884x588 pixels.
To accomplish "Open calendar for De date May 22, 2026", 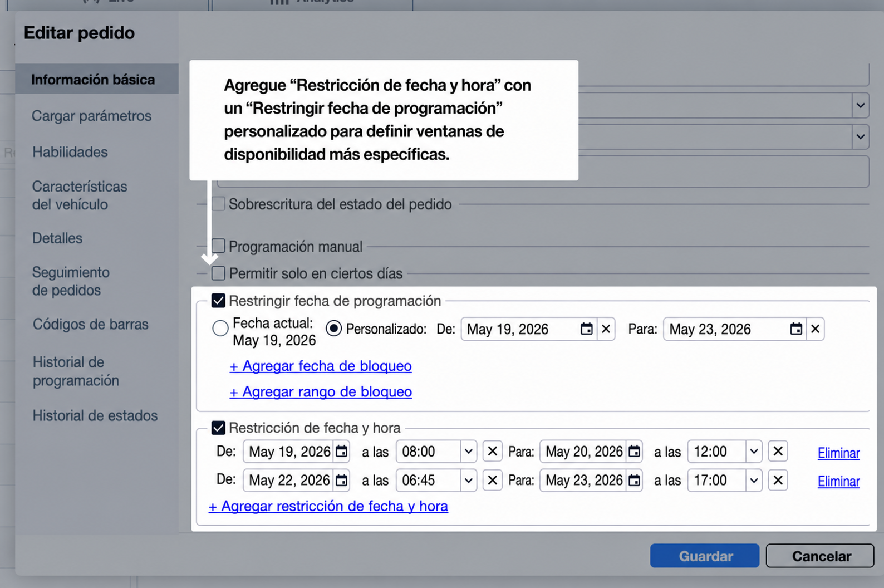I will [342, 480].
